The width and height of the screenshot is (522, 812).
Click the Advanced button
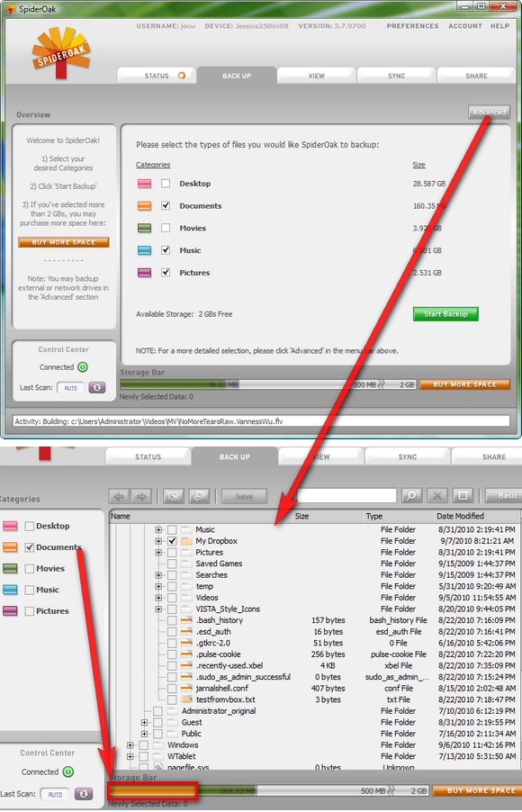[x=489, y=112]
